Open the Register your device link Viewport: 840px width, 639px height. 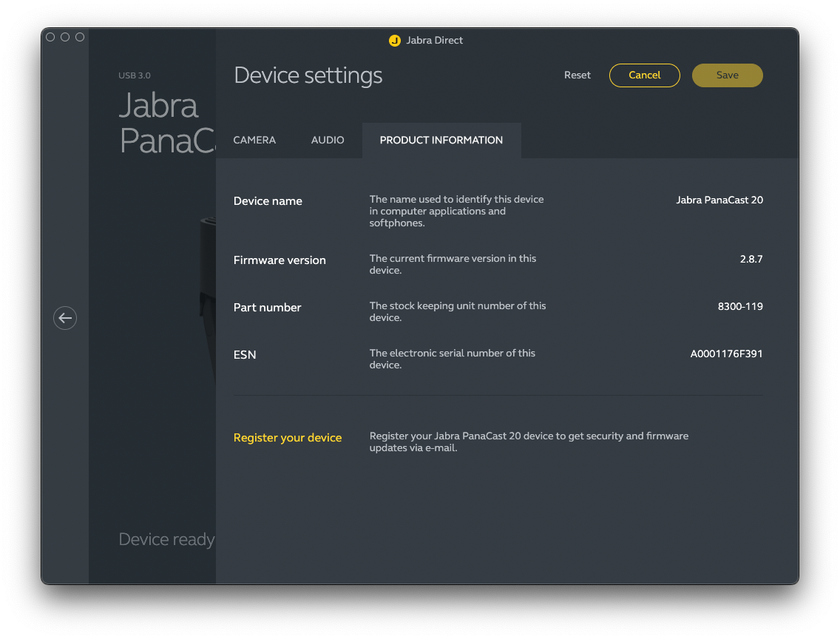pyautogui.click(x=288, y=438)
